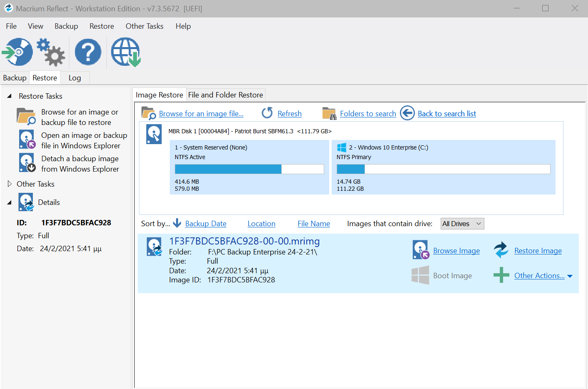Open the Other Tasks menu
This screenshot has height=389, width=588.
point(144,26)
